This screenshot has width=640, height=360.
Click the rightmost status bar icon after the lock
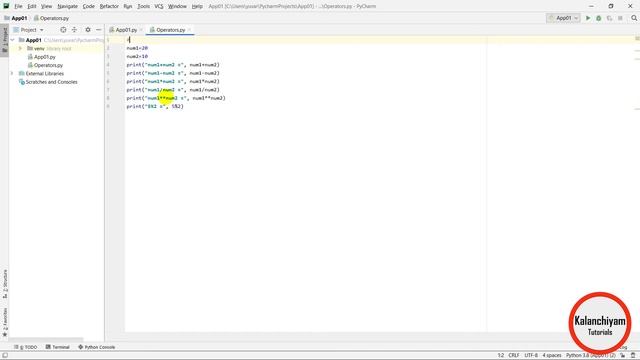633,356
